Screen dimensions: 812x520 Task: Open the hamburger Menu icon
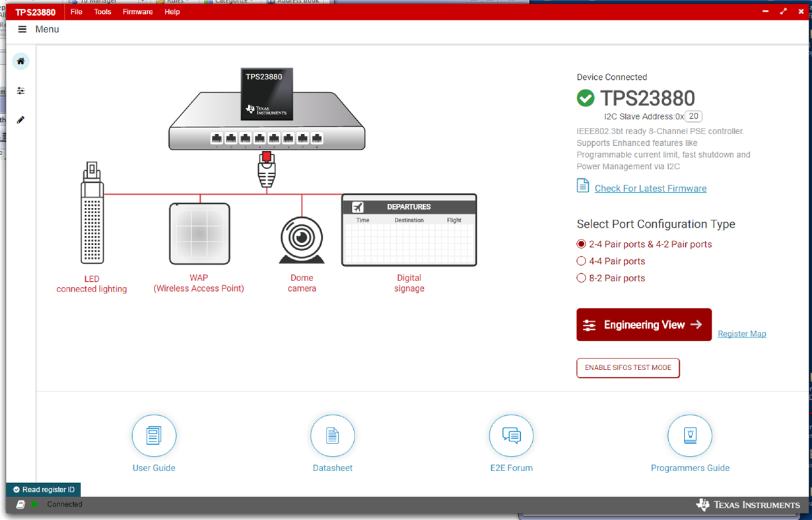(22, 30)
